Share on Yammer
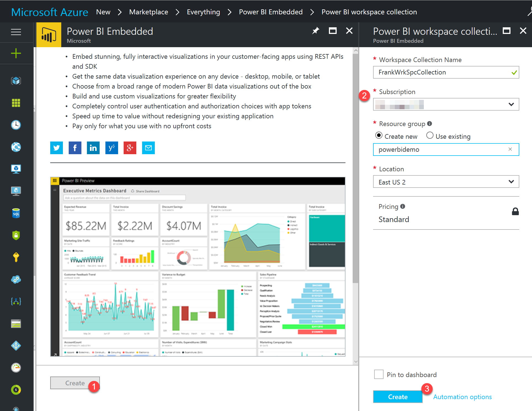Screen dimensions: 532x411 112,148
